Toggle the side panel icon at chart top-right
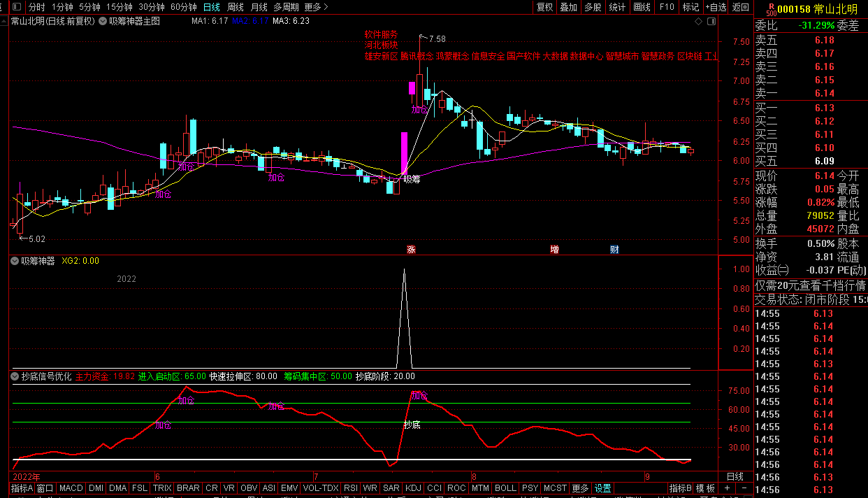 pos(711,21)
